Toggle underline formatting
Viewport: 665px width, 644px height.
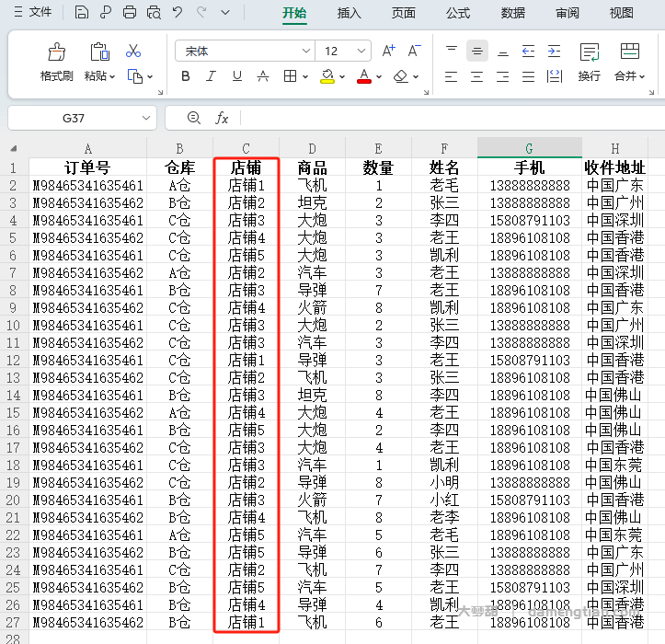coord(237,76)
